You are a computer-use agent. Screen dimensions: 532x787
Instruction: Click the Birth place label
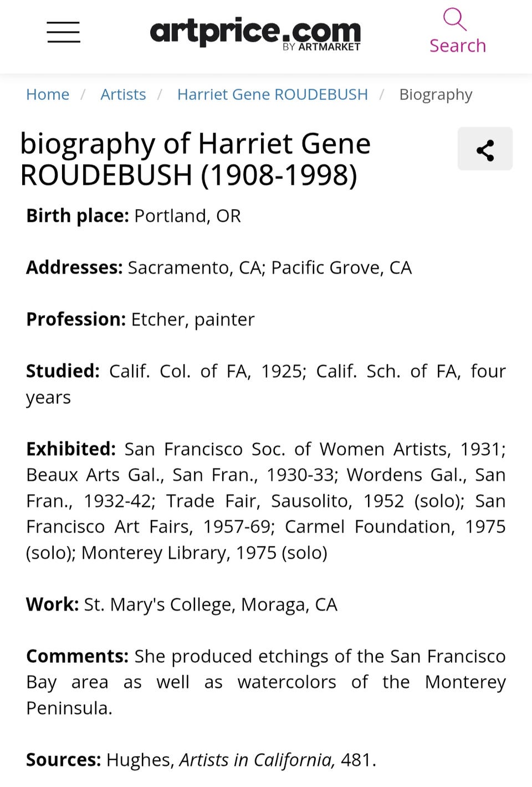point(78,216)
